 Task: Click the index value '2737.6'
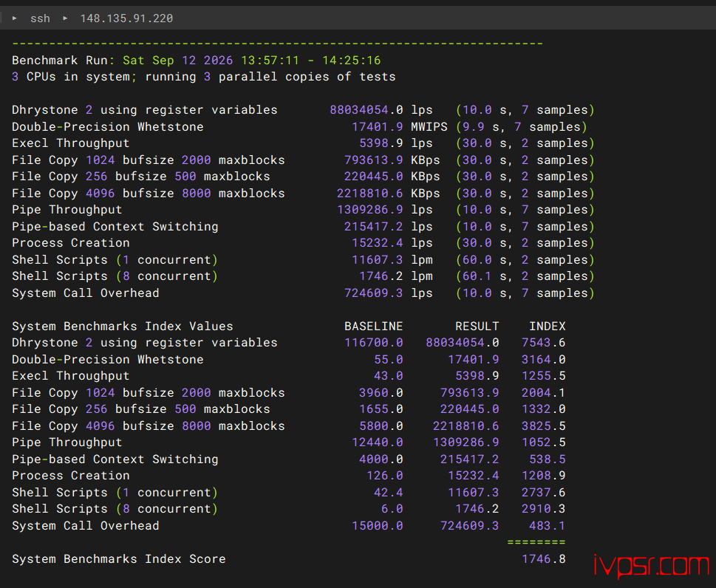[x=543, y=493]
